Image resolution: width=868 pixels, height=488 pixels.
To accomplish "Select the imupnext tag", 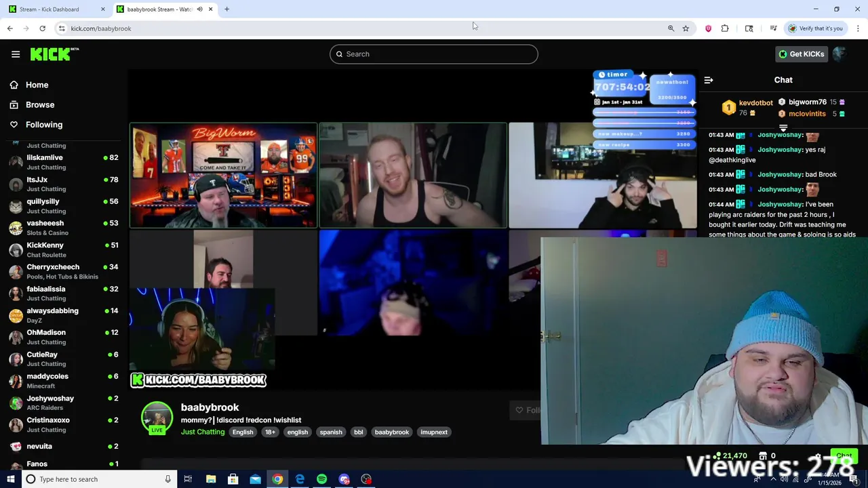I will [434, 432].
